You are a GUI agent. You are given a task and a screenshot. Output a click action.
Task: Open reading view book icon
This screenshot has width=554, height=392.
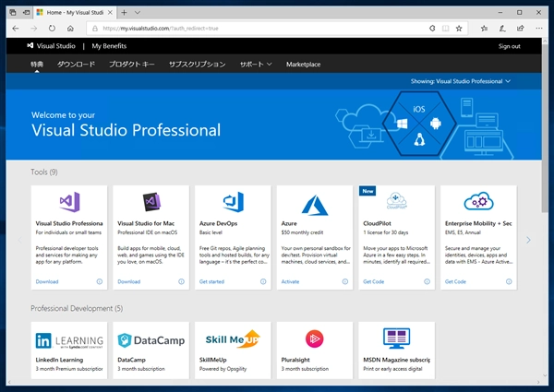pos(446,29)
